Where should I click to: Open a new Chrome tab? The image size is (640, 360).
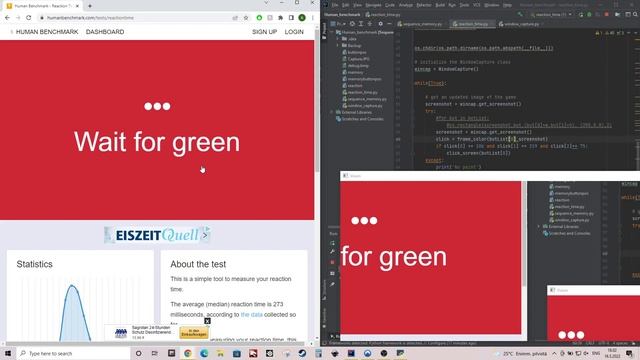(x=90, y=6)
